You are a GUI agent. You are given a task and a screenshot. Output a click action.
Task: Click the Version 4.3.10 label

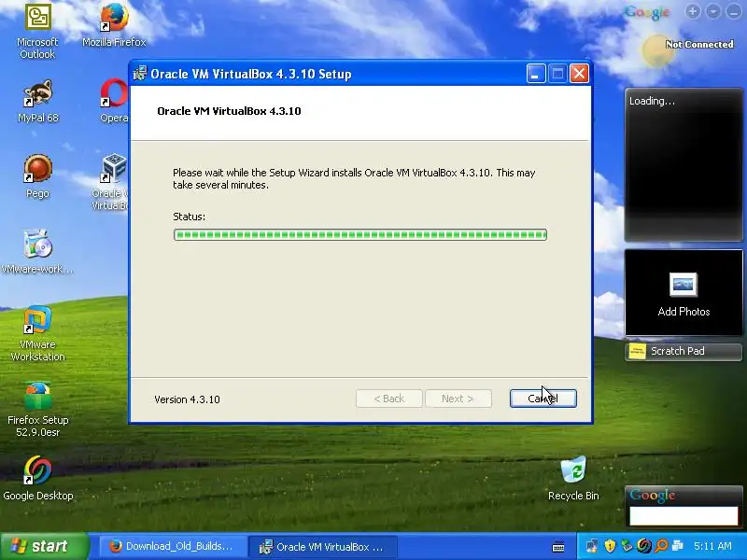click(x=187, y=399)
